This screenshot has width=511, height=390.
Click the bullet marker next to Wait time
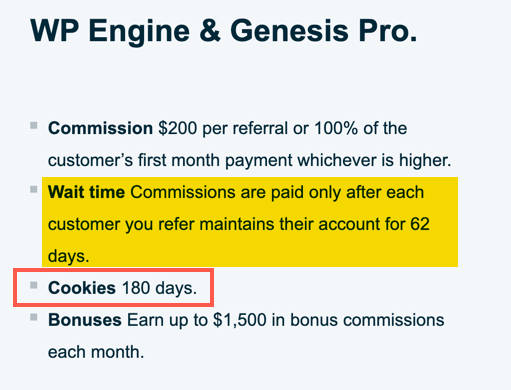pos(34,190)
